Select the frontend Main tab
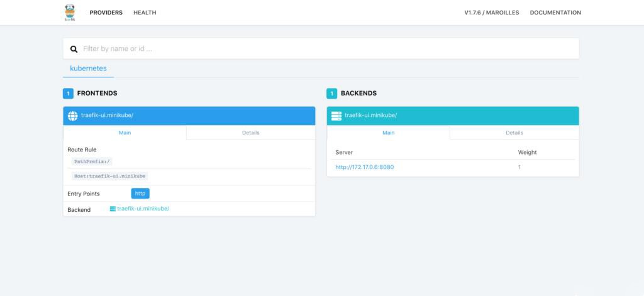The width and height of the screenshot is (644, 296). pyautogui.click(x=125, y=133)
